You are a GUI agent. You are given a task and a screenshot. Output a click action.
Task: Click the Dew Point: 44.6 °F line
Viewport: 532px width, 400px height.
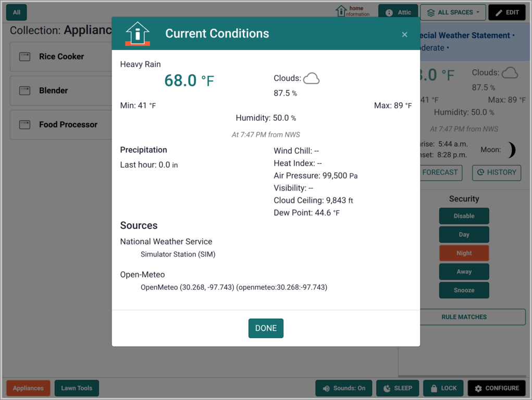point(306,213)
